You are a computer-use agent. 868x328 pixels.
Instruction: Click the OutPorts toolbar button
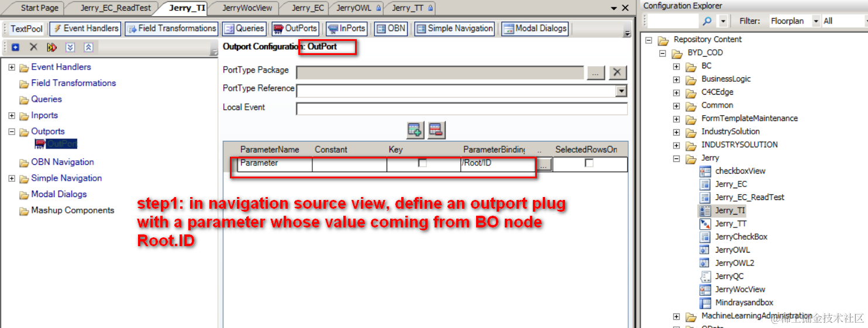[295, 28]
